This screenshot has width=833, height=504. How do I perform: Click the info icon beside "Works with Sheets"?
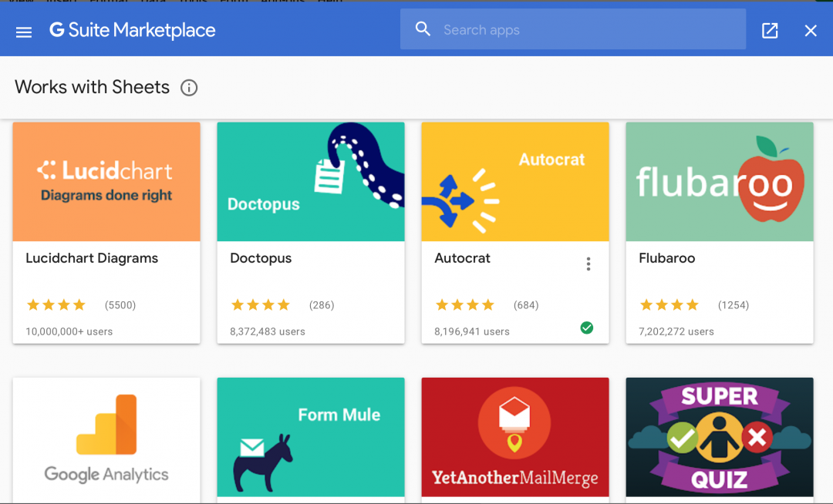(x=189, y=88)
